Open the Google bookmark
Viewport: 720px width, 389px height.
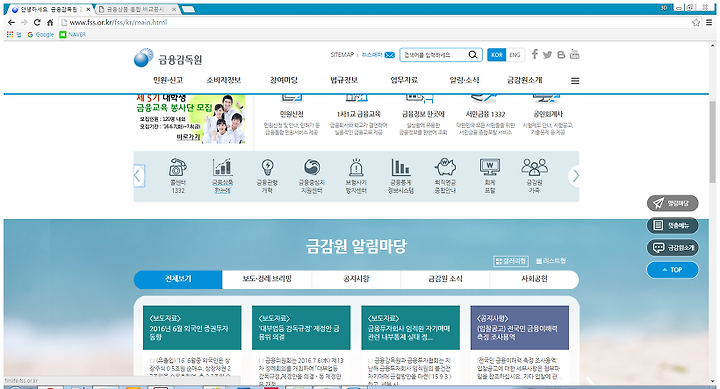(x=40, y=34)
